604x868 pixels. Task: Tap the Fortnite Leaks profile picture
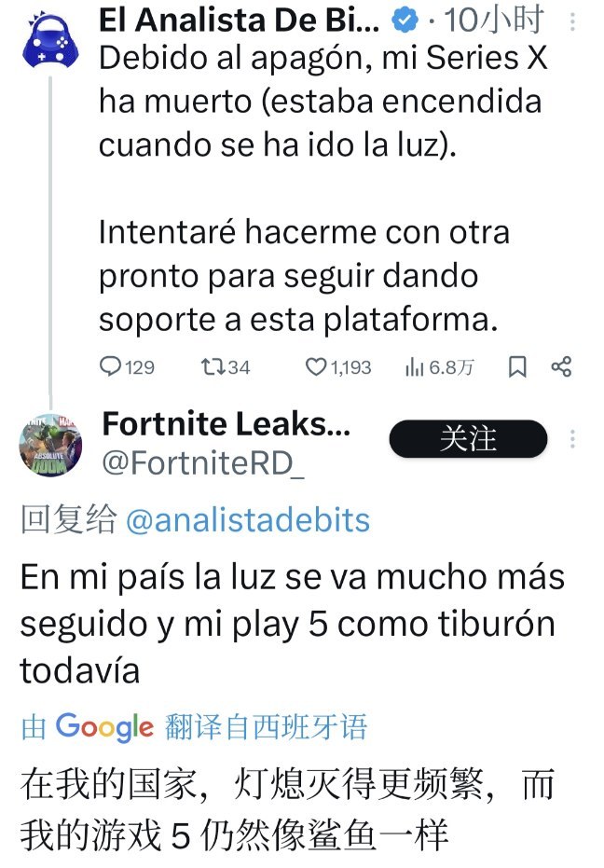coord(48,443)
